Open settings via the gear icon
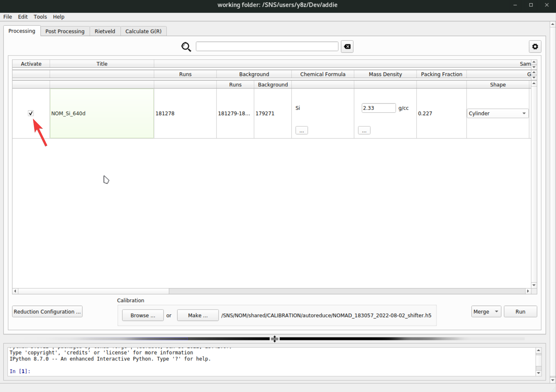Image resolution: width=556 pixels, height=392 pixels. 535,47
